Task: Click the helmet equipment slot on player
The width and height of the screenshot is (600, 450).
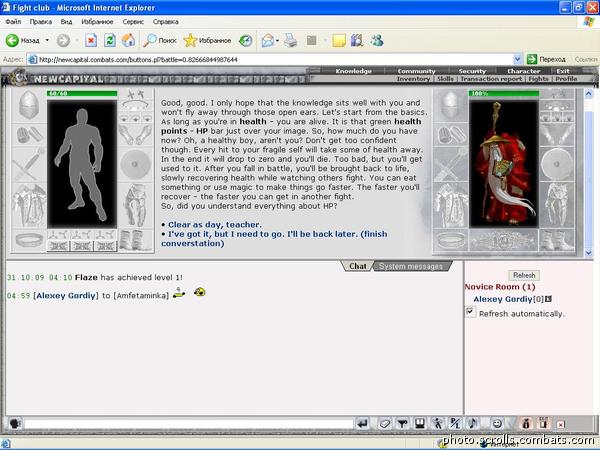Action: point(29,105)
